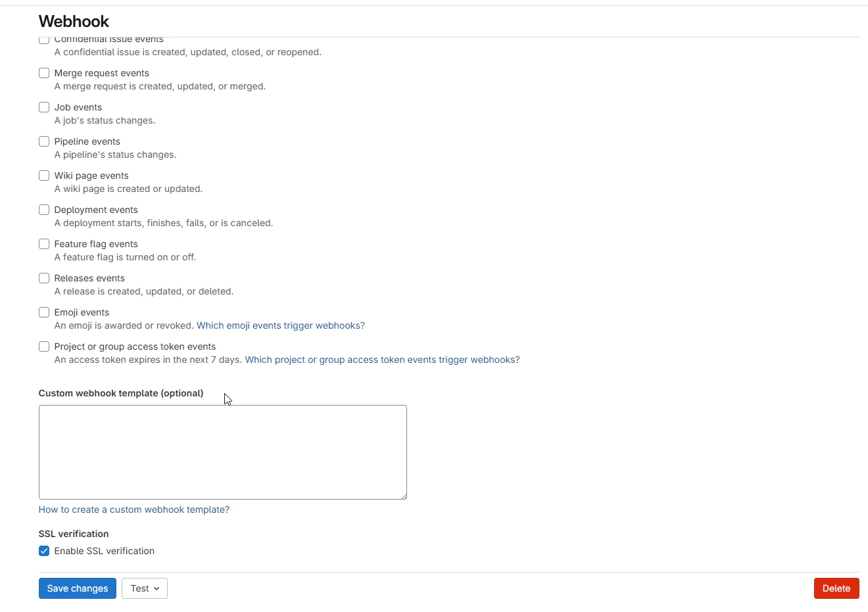
Task: Click the Save changes button
Action: [77, 588]
